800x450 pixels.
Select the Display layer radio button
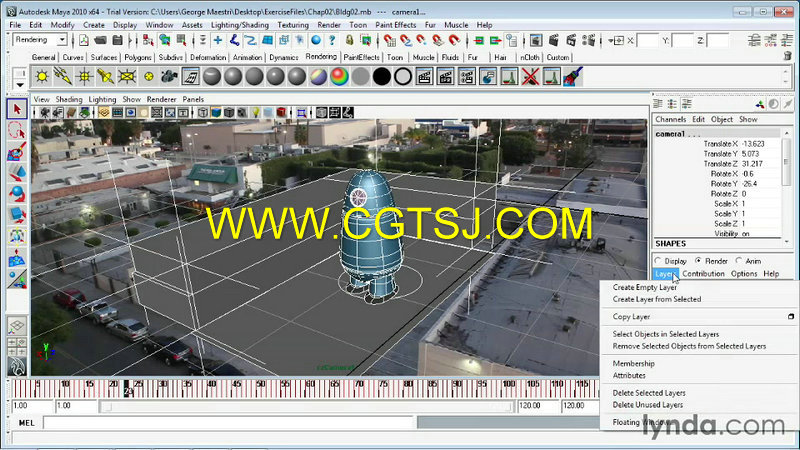(658, 261)
